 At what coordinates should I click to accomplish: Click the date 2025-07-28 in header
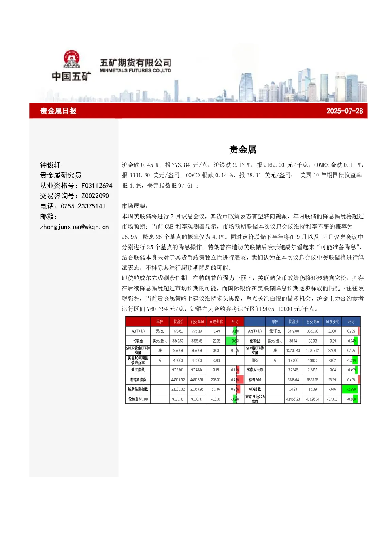point(345,111)
